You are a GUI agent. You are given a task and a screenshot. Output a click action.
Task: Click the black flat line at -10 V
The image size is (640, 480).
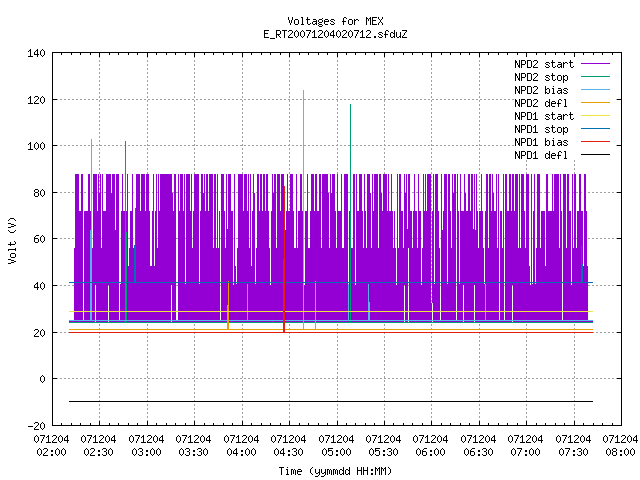pos(331,402)
